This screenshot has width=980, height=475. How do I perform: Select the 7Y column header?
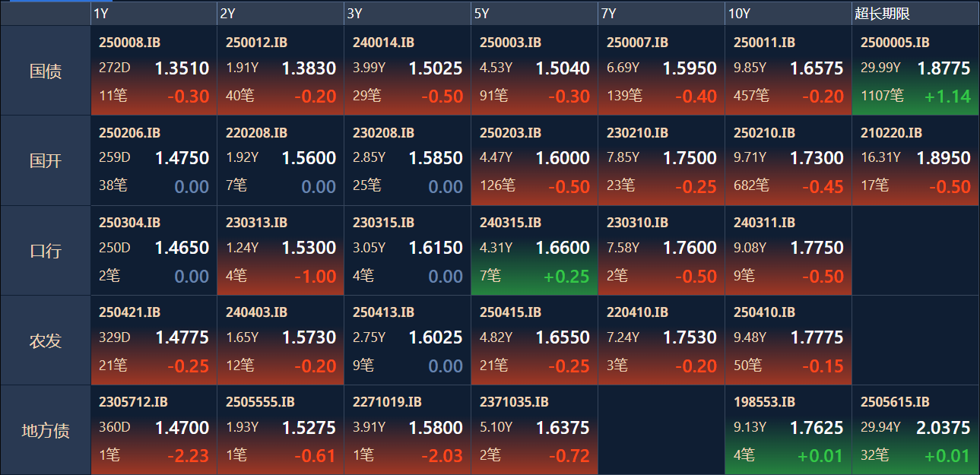661,14
